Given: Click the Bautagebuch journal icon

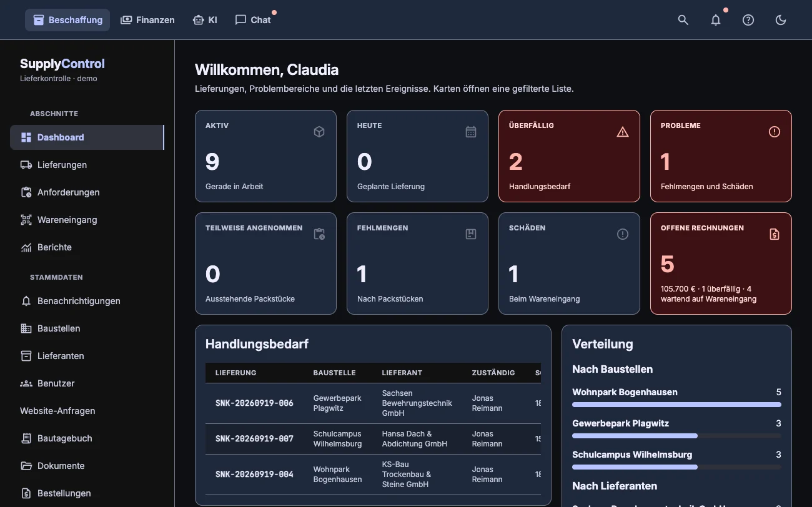Looking at the screenshot, I should click(26, 438).
